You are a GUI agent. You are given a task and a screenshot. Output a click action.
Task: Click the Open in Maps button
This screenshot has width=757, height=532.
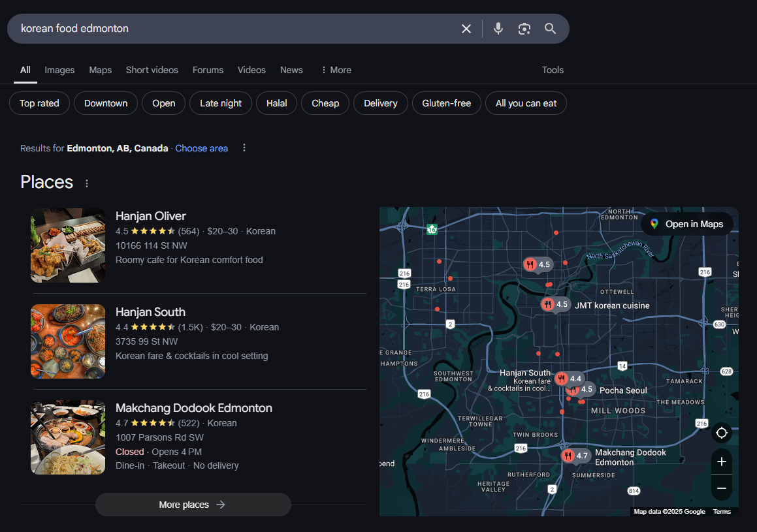tap(687, 224)
